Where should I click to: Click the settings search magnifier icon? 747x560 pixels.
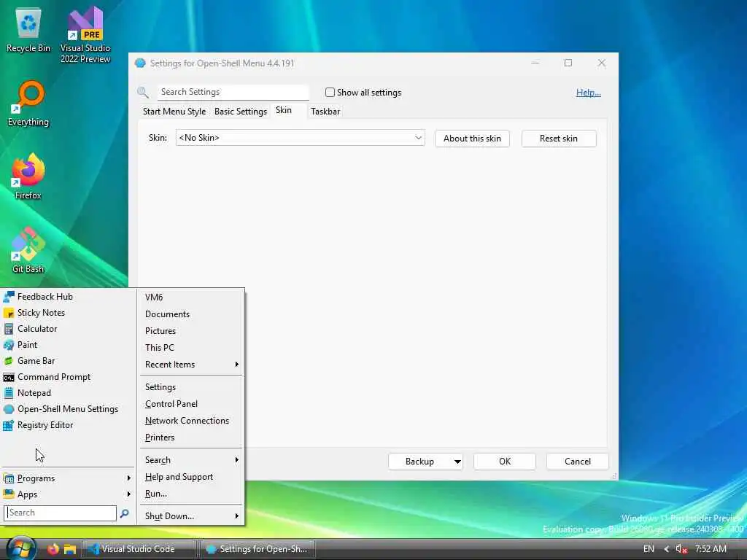click(143, 93)
